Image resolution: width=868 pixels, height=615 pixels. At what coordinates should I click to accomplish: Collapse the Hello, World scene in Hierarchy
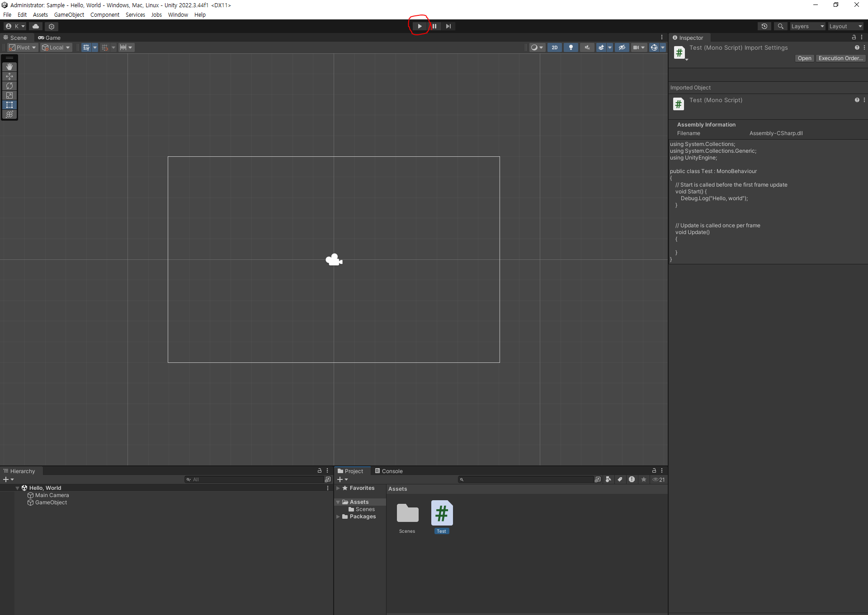point(18,488)
